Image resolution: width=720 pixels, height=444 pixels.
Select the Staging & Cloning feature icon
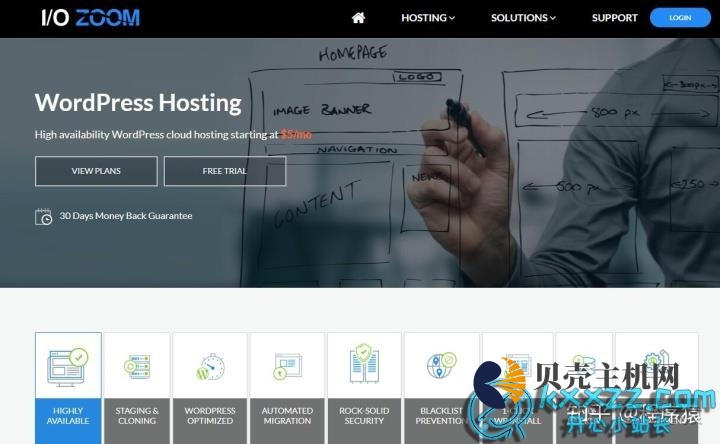137,366
